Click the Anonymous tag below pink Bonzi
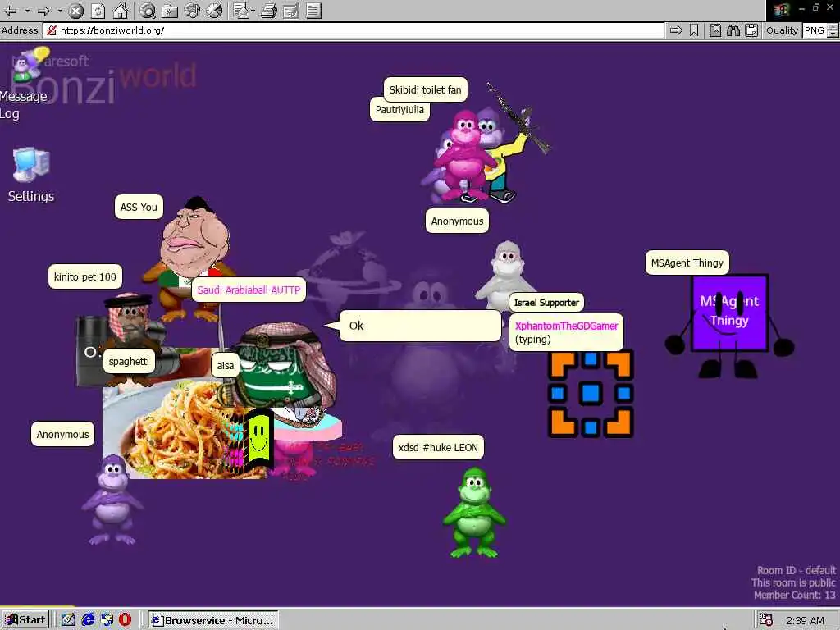This screenshot has height=630, width=840. tap(457, 221)
